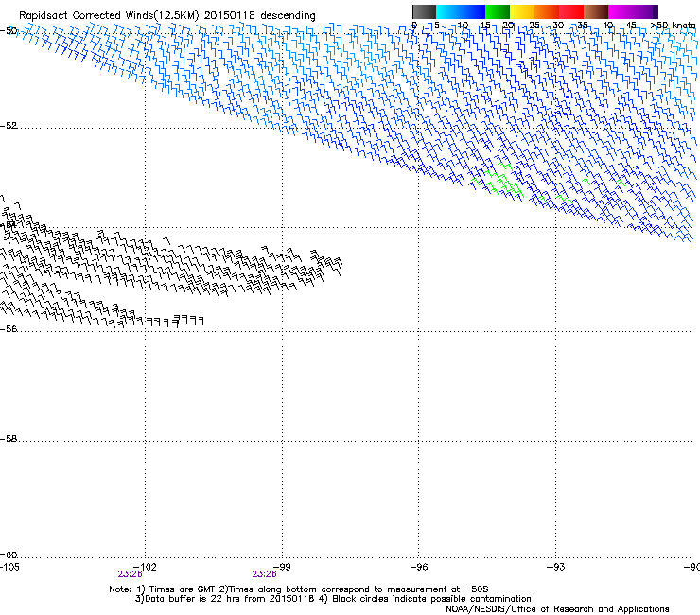Click the '-99' longitude axis label

tap(282, 567)
